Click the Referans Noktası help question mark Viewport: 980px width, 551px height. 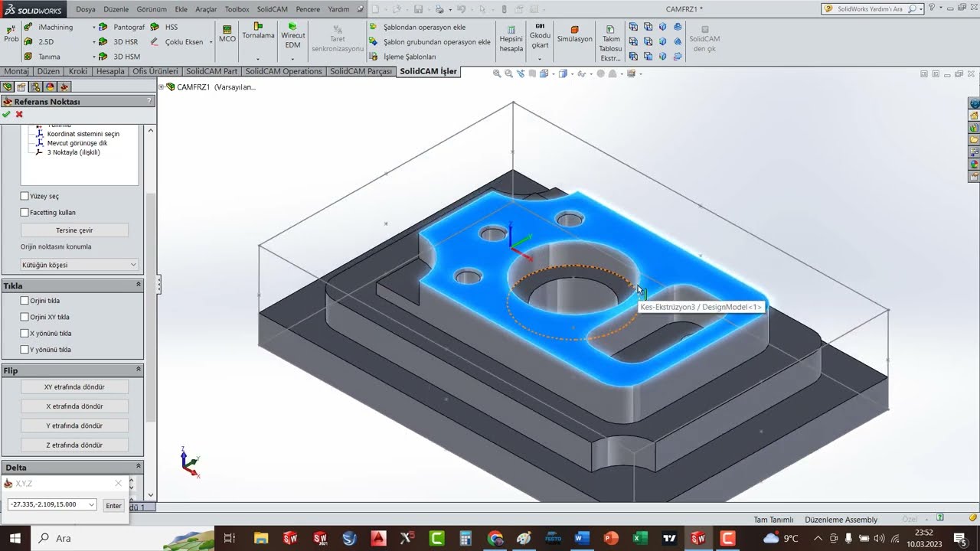[149, 101]
